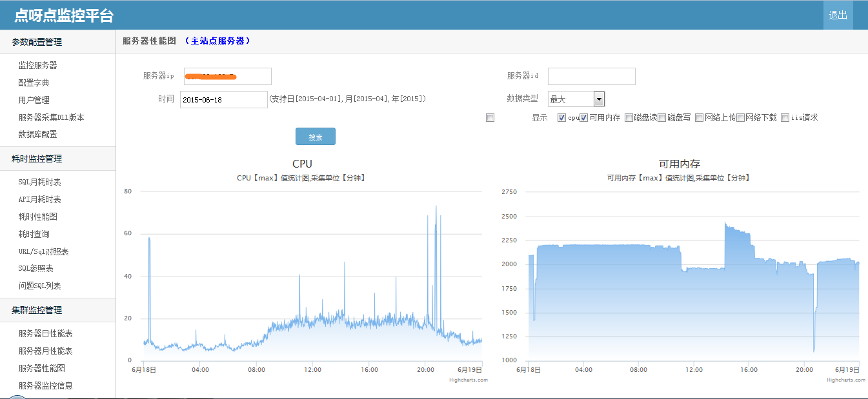Viewport: 868px width, 399px height.
Task: Click the 搜索 button
Action: click(316, 137)
